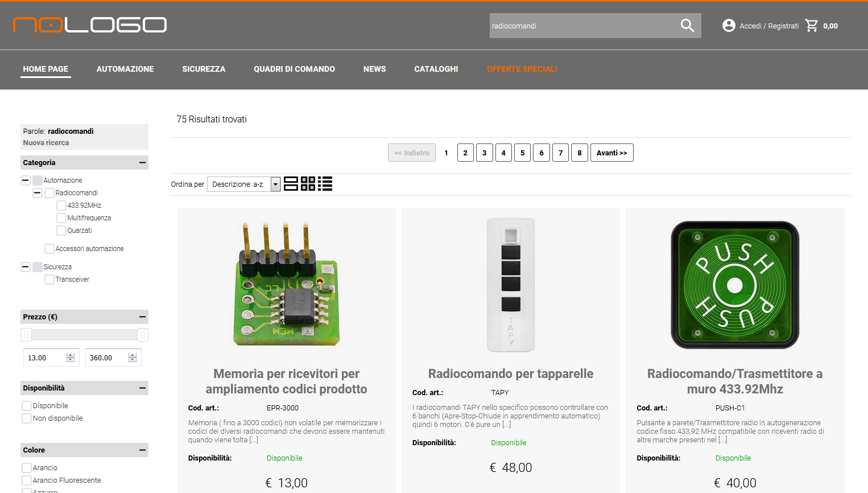868x493 pixels.
Task: Tick the Radiocomandi checkbox
Action: pos(49,193)
